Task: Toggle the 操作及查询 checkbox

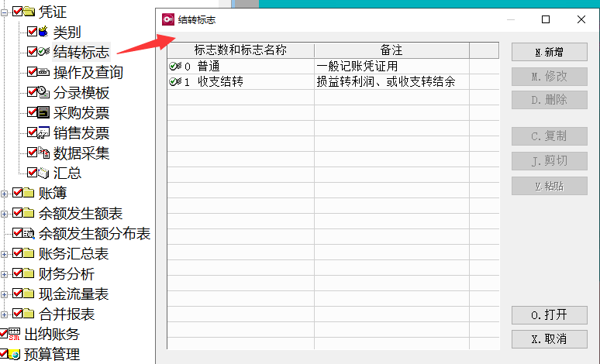Action: click(x=32, y=71)
